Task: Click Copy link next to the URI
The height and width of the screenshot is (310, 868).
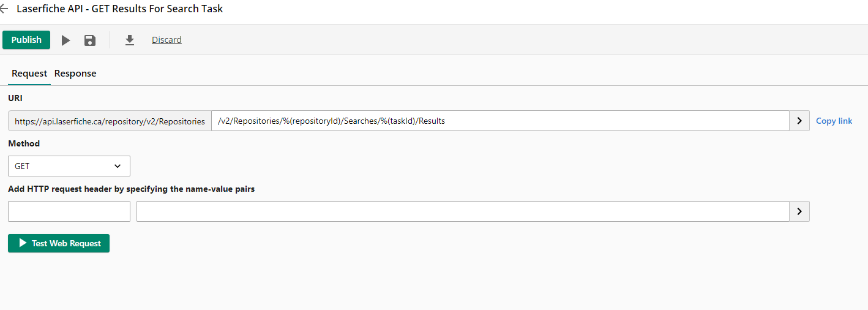Action: click(x=834, y=121)
